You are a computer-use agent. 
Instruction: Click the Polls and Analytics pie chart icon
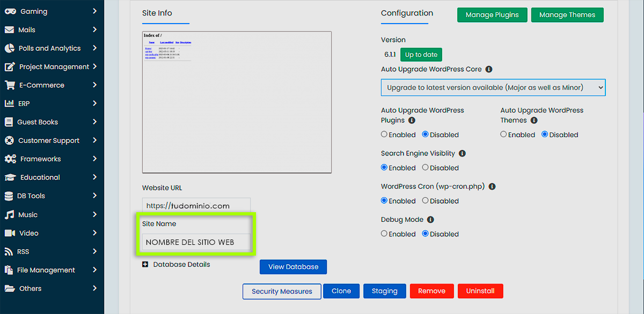pyautogui.click(x=9, y=48)
